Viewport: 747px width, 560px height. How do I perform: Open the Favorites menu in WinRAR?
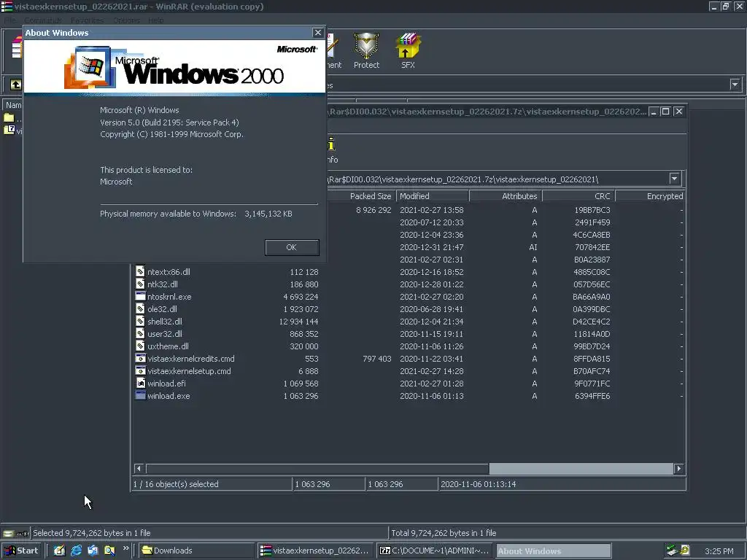click(x=88, y=20)
